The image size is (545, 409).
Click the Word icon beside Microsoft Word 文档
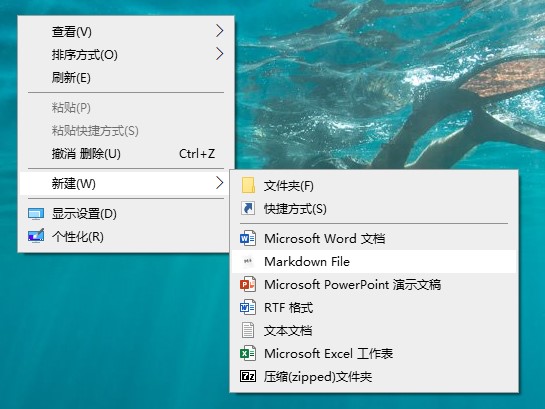click(248, 238)
